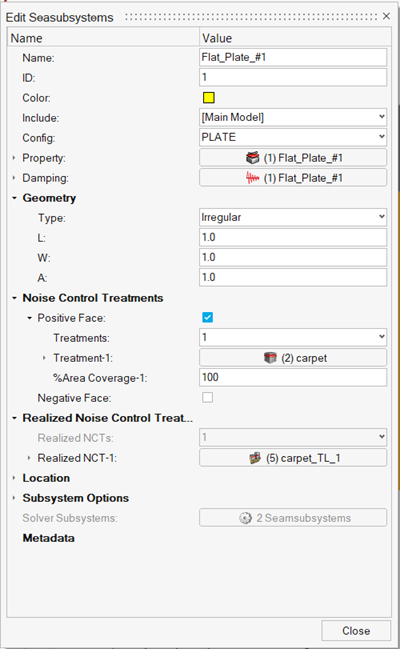The image size is (400, 649).
Task: Expand the Treatment-1 row
Action: coord(44,358)
